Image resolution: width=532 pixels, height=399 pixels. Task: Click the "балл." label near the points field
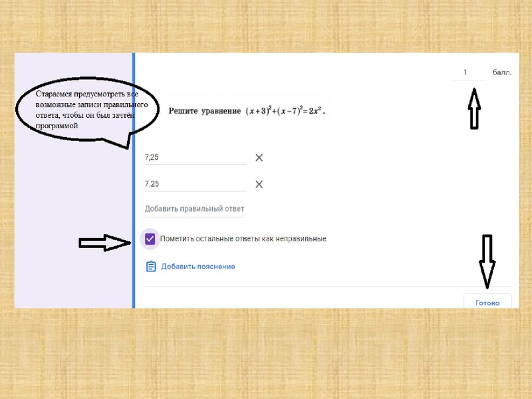tap(501, 72)
